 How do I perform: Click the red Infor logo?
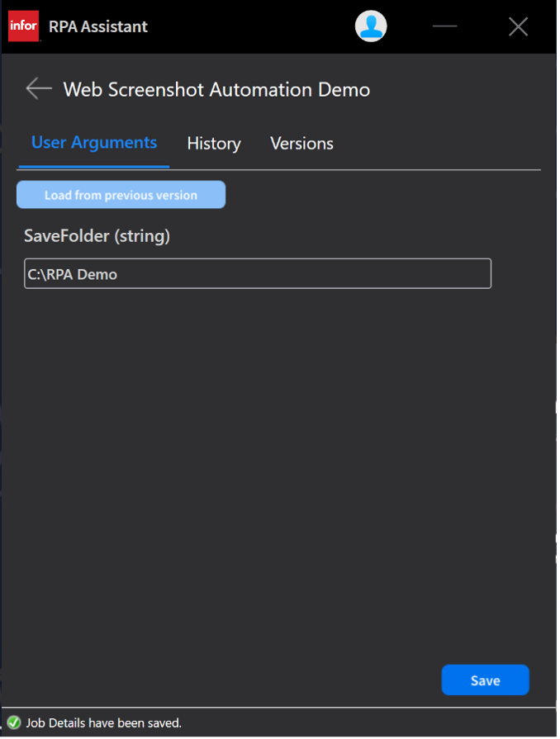(24, 26)
